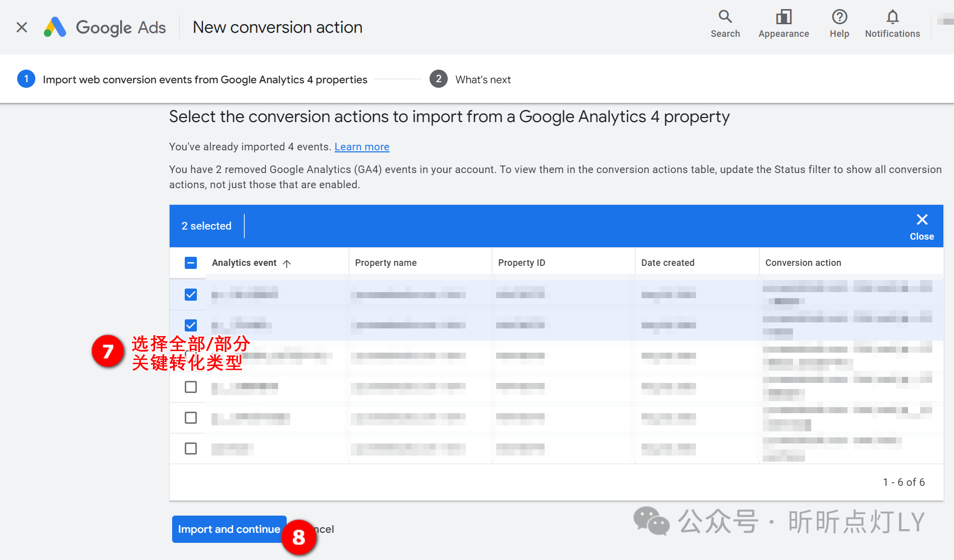Select the What's next step

(x=483, y=79)
